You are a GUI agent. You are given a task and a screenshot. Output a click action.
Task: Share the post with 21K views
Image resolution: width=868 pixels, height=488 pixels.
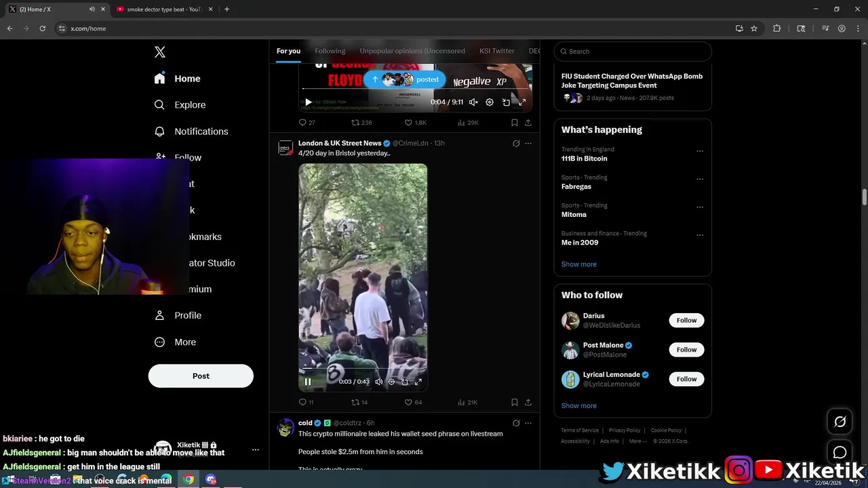point(528,402)
